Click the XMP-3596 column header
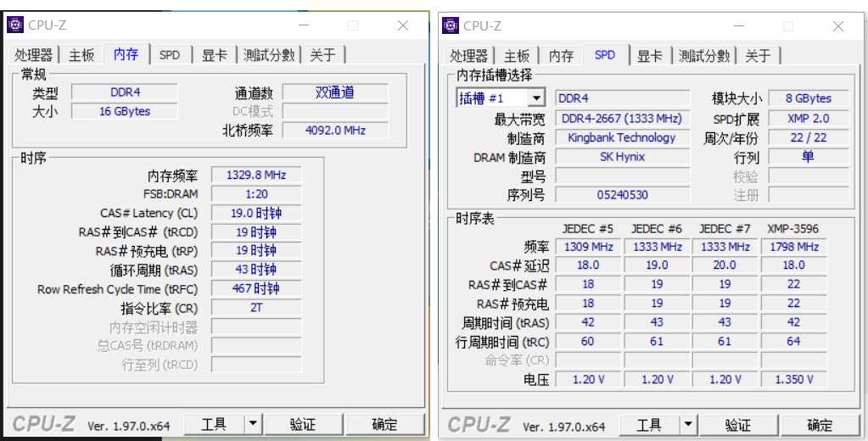Image resolution: width=868 pixels, height=441 pixels. [792, 228]
